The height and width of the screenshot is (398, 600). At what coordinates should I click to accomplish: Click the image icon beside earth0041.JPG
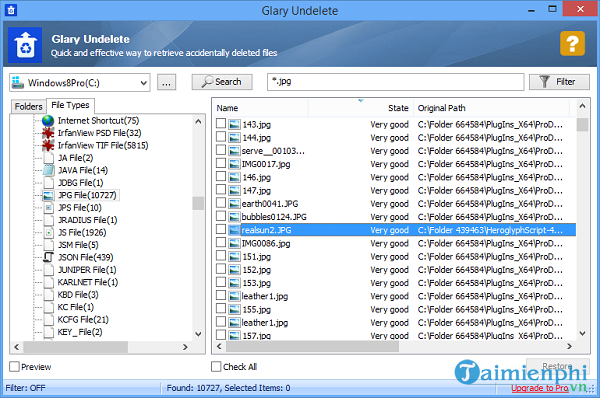pos(234,204)
